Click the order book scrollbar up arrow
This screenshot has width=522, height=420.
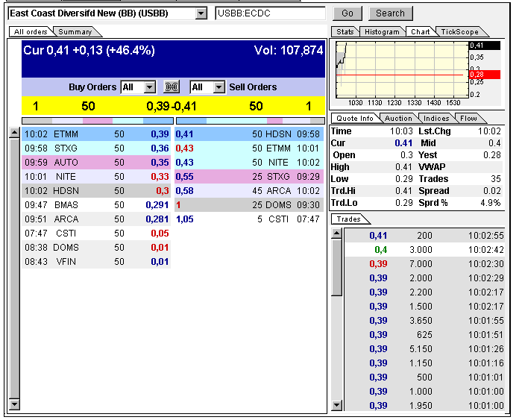coord(13,134)
